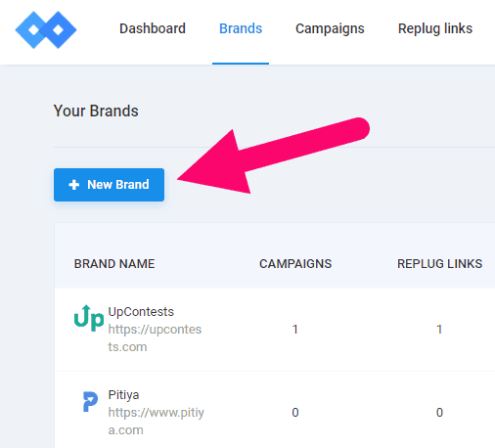The height and width of the screenshot is (448, 495).
Task: Click the plus icon on New Brand
Action: tap(74, 185)
